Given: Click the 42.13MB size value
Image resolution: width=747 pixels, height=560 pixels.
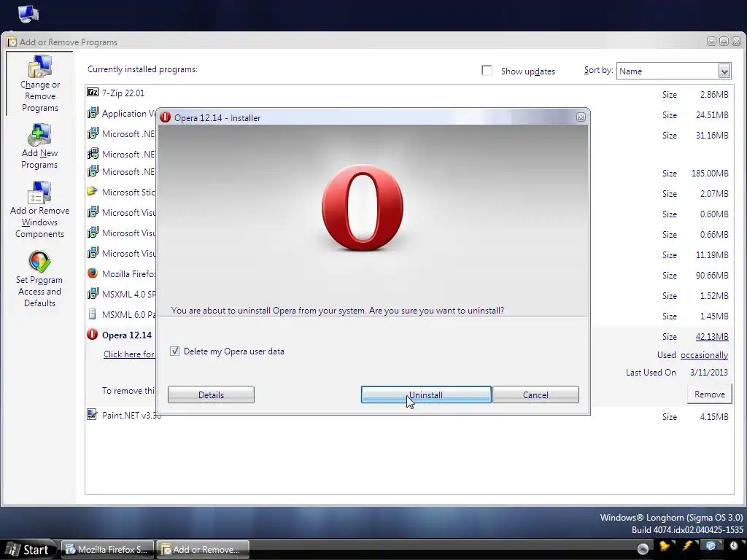Looking at the screenshot, I should click(x=712, y=337).
